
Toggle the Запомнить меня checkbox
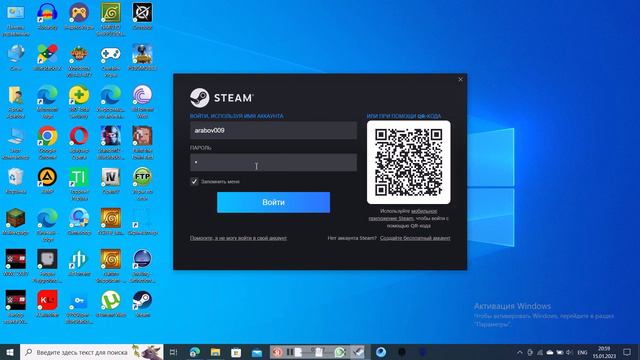(x=194, y=182)
